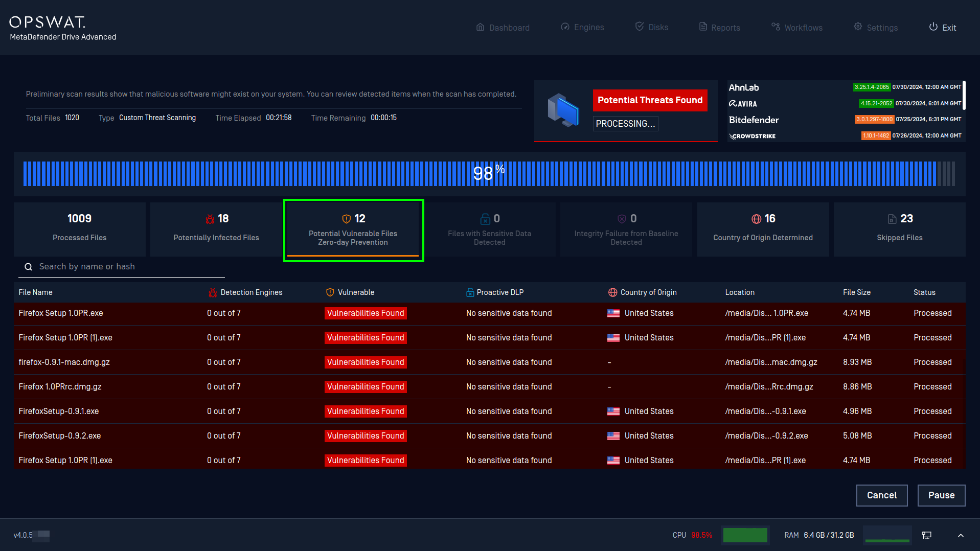Click the Avira engine entry
The image size is (980, 551).
[x=845, y=104]
